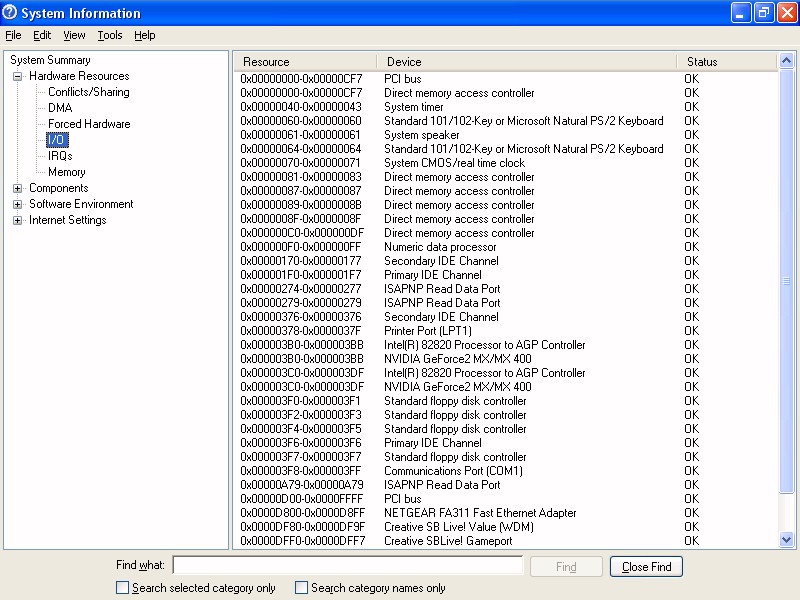800x600 pixels.
Task: Click the scrollbar up arrow
Action: click(786, 61)
